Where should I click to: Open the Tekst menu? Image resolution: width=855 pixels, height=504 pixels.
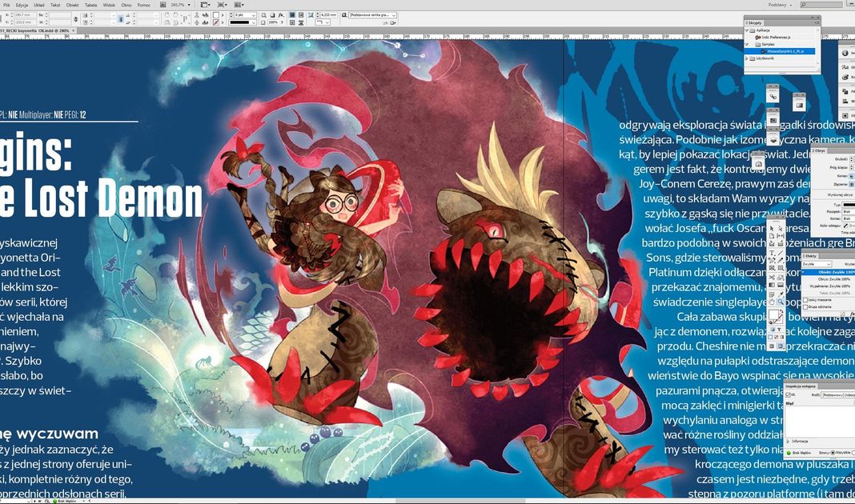coord(55,5)
